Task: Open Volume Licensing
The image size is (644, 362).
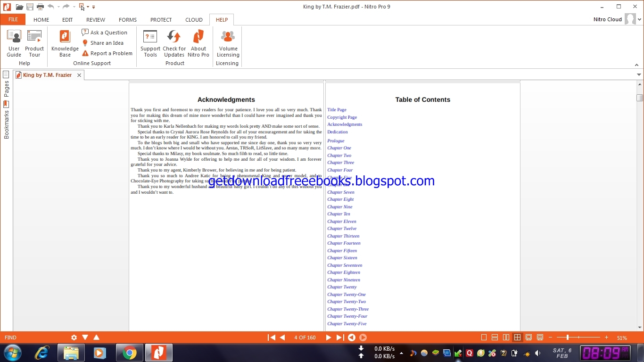Action: click(x=228, y=43)
